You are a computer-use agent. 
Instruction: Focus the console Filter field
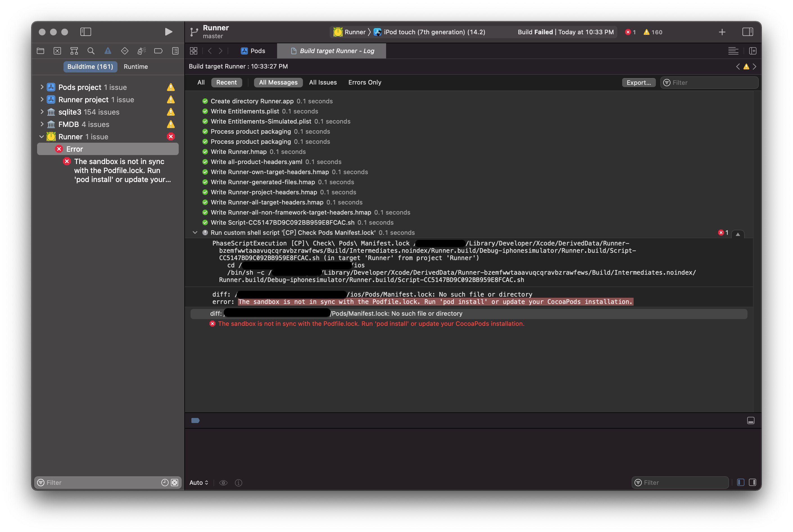(680, 483)
